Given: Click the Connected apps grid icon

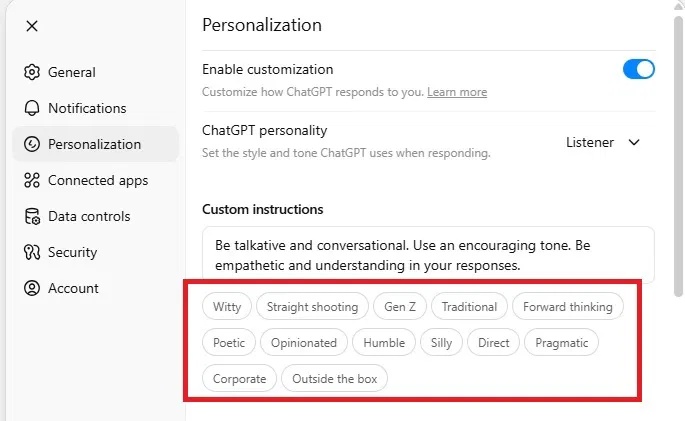Looking at the screenshot, I should coord(32,180).
